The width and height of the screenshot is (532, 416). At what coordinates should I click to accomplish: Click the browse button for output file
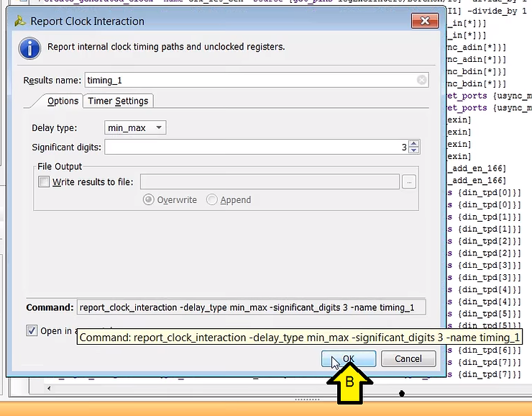click(x=409, y=182)
